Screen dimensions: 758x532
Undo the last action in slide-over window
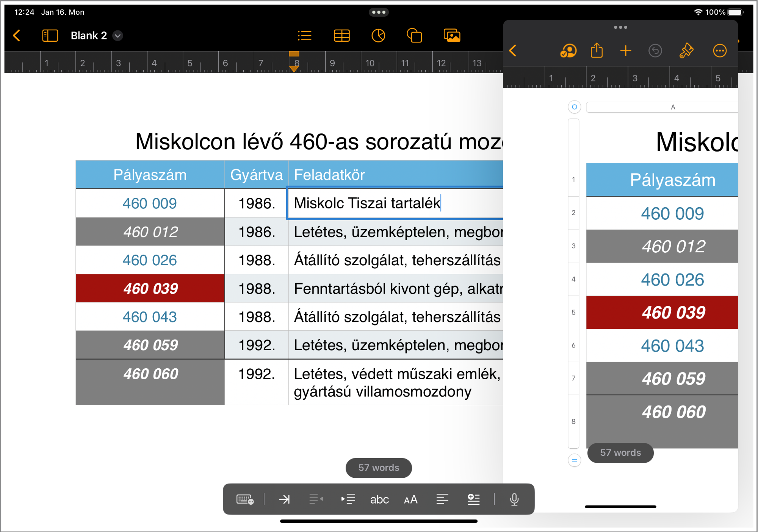coord(655,51)
